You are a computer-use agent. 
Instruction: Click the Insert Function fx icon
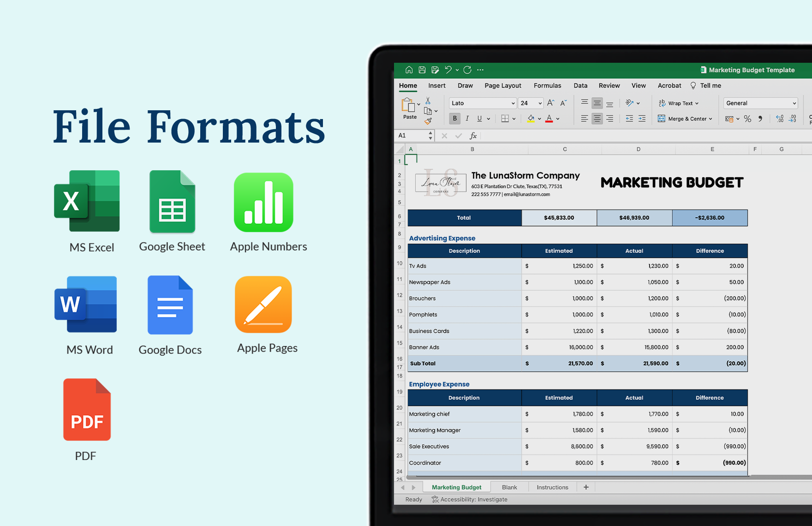coord(473,136)
